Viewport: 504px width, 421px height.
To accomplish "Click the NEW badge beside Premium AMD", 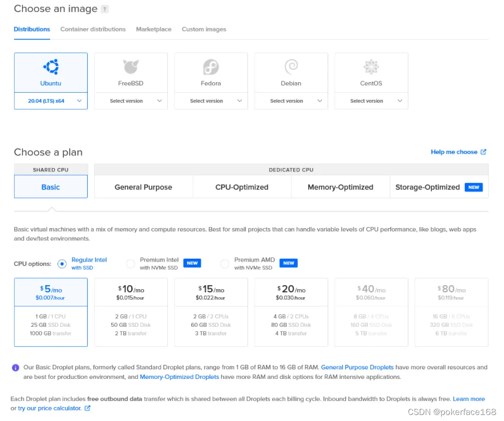I will (289, 263).
